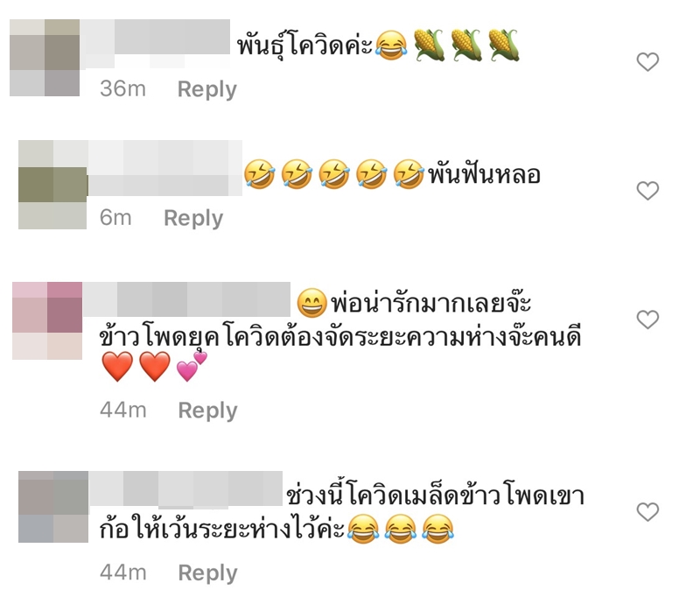Open username before the grinning emoji comment
Screen dimensions: 700x597
pos(186,299)
